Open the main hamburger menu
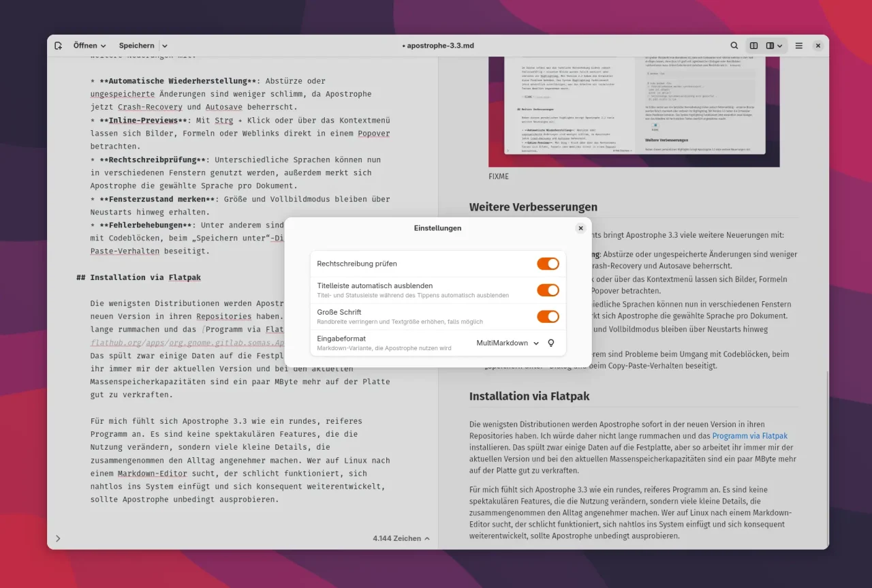Image resolution: width=872 pixels, height=588 pixels. [x=798, y=45]
